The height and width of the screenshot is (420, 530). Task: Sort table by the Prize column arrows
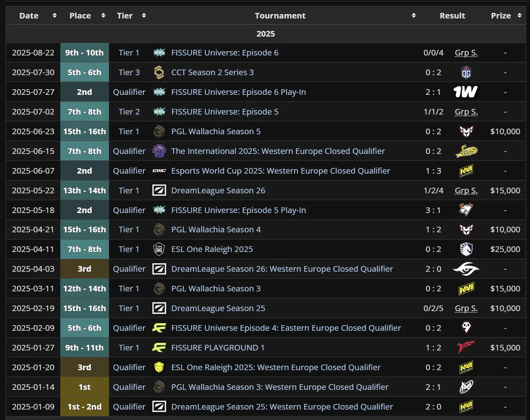520,15
